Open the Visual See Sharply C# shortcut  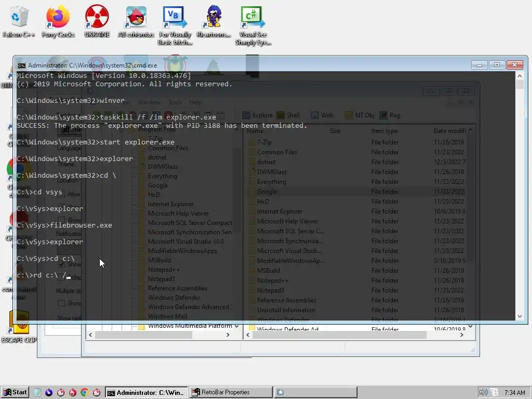point(253,25)
